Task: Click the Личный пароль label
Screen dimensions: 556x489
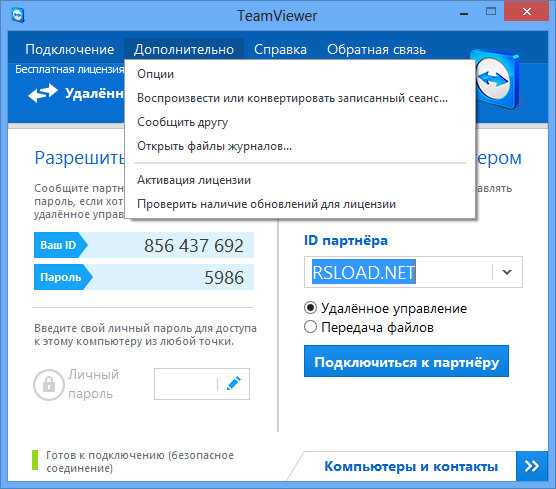Action: (x=93, y=384)
